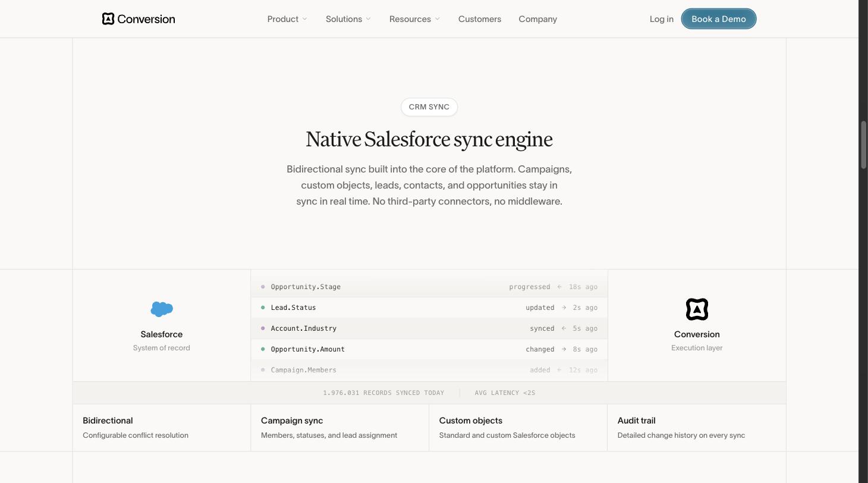Click the 'updated' status text
Viewport: 868px width, 483px height.
540,308
